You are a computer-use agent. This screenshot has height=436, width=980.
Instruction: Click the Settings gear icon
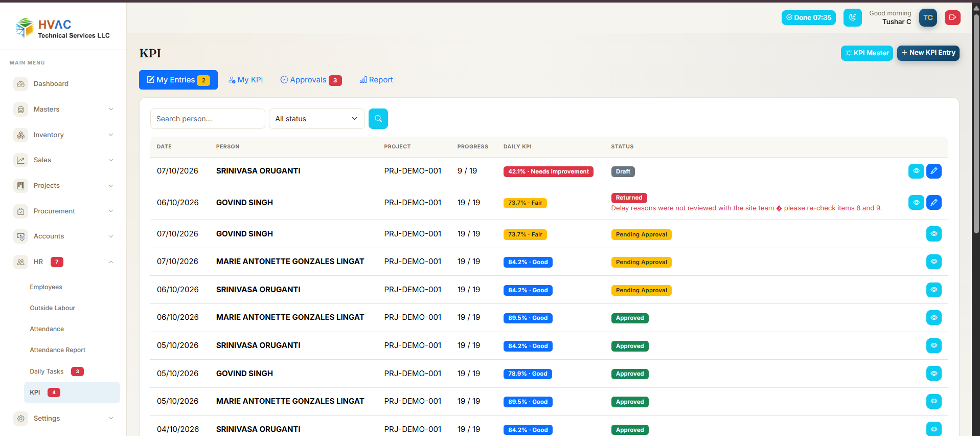(20, 419)
